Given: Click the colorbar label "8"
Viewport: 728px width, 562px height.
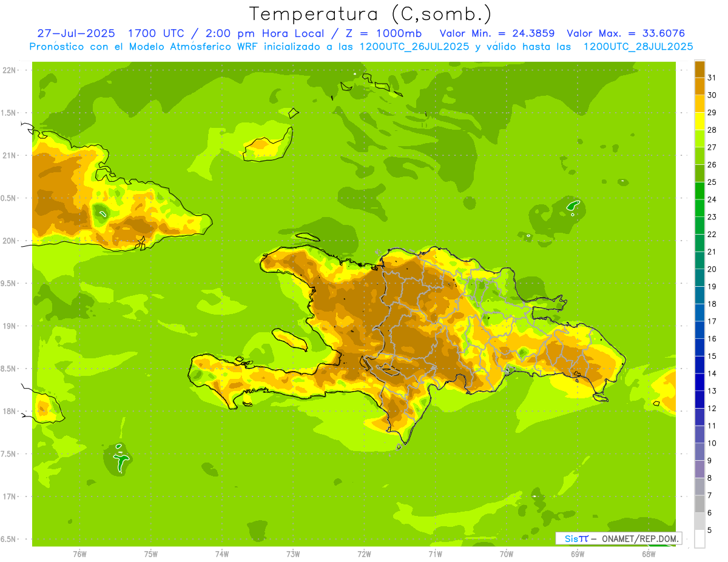Looking at the screenshot, I should 710,478.
